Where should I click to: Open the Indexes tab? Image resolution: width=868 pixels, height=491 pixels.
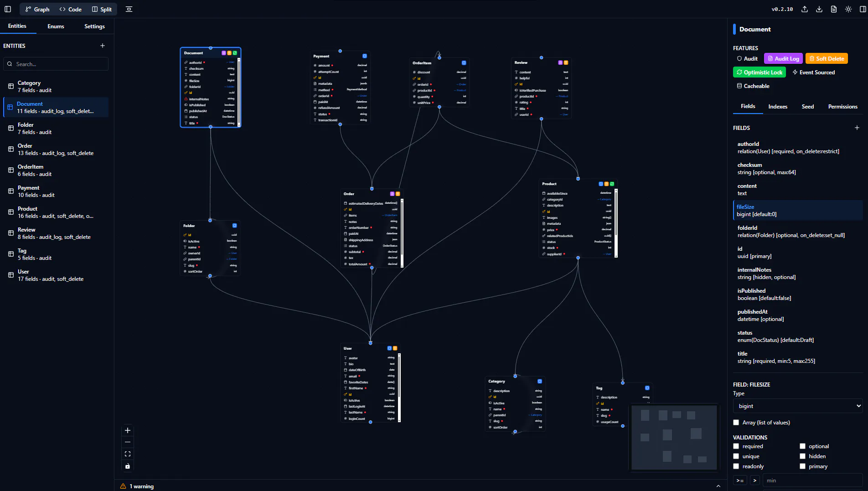tap(778, 107)
